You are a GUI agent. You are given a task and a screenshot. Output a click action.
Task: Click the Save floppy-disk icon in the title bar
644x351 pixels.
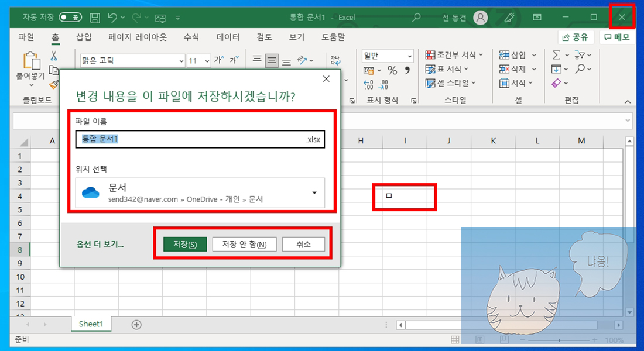point(95,18)
